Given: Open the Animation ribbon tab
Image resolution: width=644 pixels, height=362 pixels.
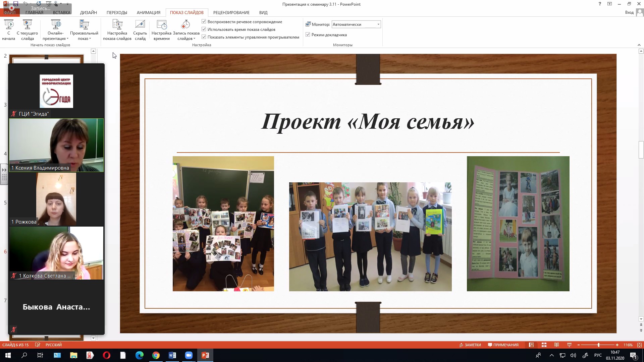Looking at the screenshot, I should tap(148, 12).
